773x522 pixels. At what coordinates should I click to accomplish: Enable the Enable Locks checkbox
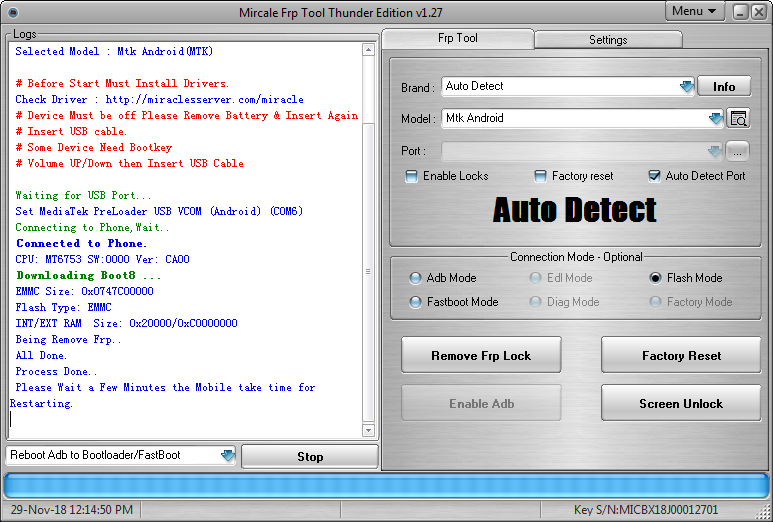coord(411,176)
